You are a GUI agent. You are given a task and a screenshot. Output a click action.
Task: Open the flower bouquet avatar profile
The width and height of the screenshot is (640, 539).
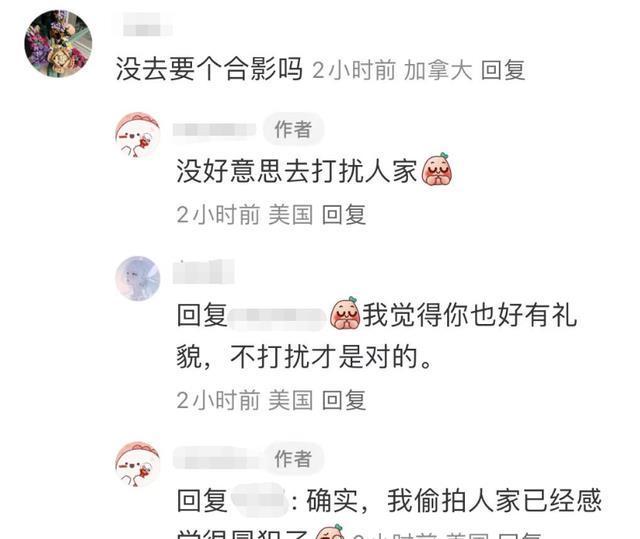tap(58, 44)
